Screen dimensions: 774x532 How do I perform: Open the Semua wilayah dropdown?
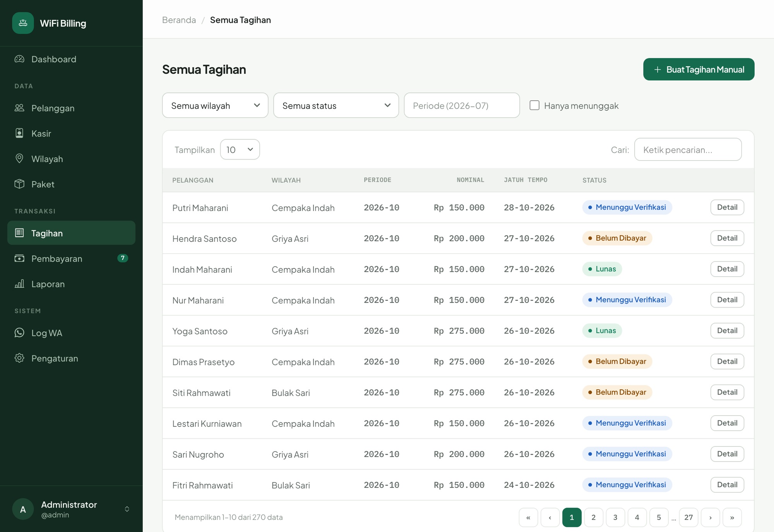[215, 105]
